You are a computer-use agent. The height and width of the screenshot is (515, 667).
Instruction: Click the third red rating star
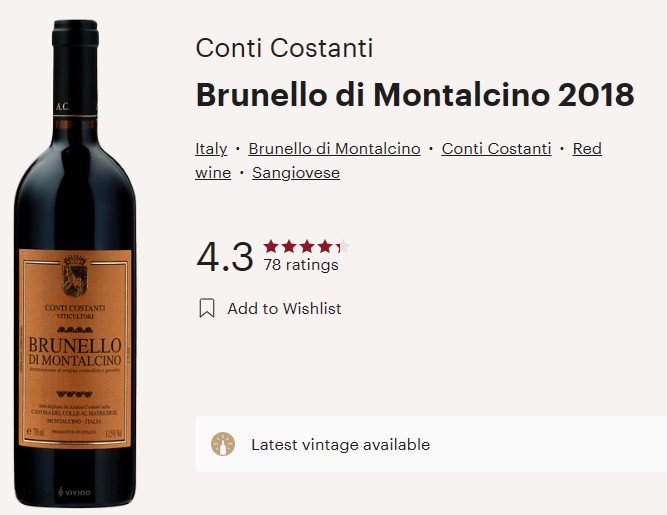[x=307, y=246]
